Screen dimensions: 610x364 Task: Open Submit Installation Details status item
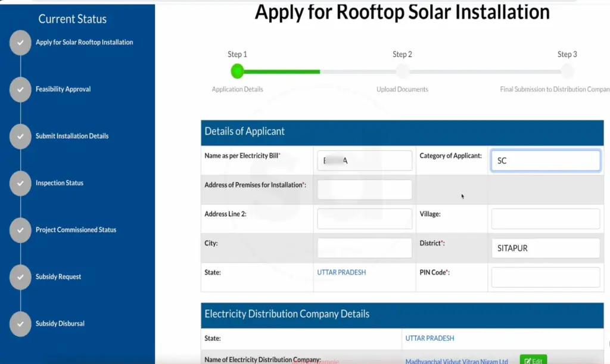tap(72, 136)
